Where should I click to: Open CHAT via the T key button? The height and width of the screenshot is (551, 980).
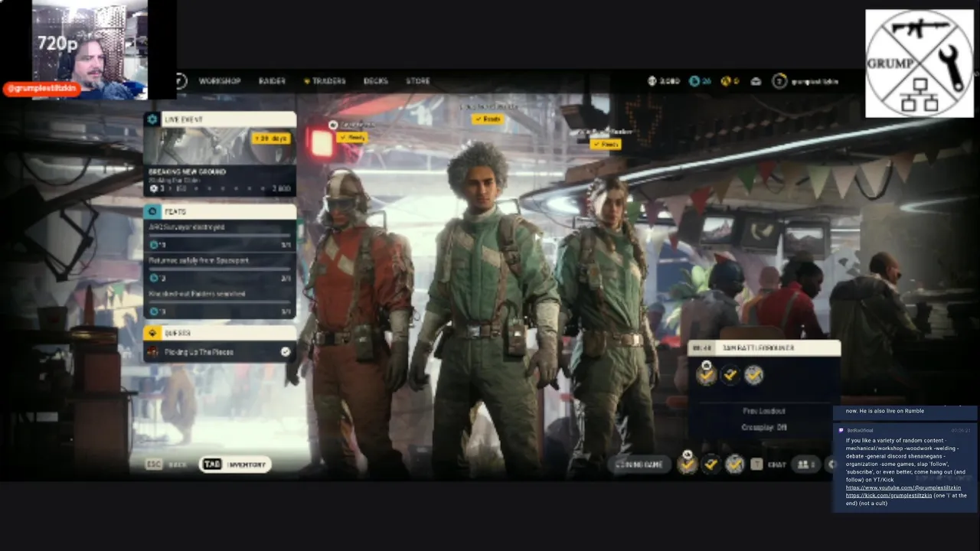point(769,465)
